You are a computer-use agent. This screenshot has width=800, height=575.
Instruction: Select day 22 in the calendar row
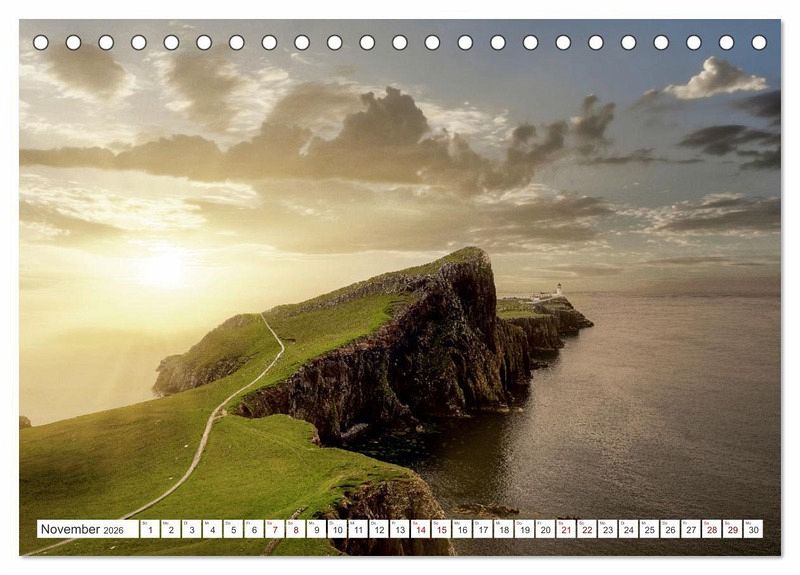tap(587, 530)
